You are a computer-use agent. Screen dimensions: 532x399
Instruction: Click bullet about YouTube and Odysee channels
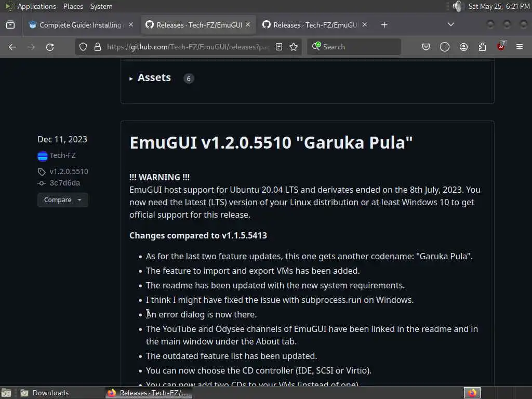click(x=312, y=335)
